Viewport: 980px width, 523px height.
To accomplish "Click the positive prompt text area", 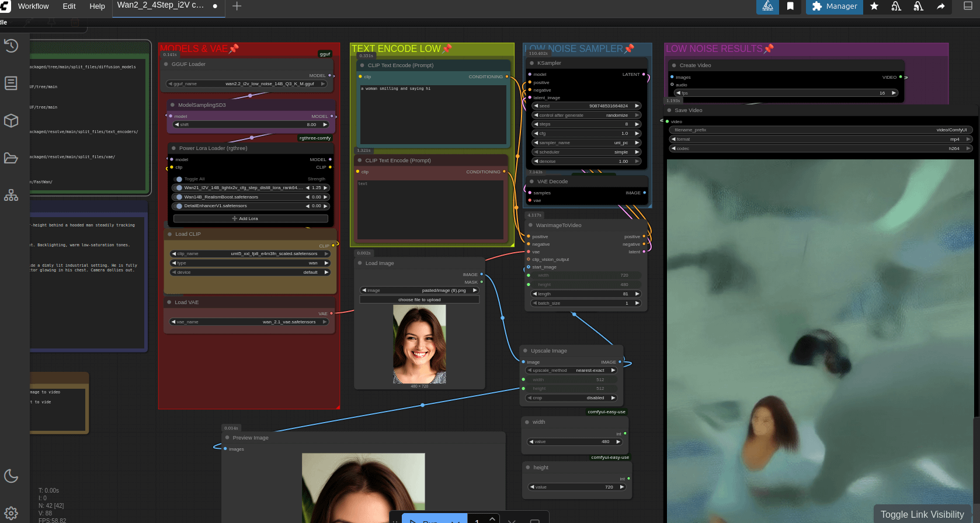I will pyautogui.click(x=432, y=114).
